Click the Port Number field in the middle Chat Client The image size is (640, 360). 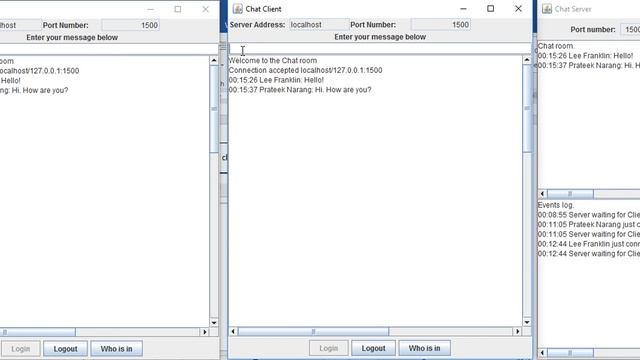pos(440,24)
